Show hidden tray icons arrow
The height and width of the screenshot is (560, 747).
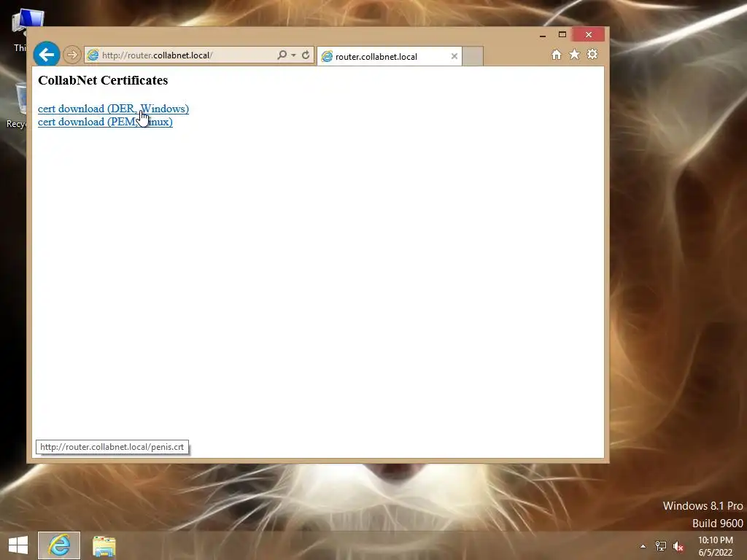(x=643, y=546)
